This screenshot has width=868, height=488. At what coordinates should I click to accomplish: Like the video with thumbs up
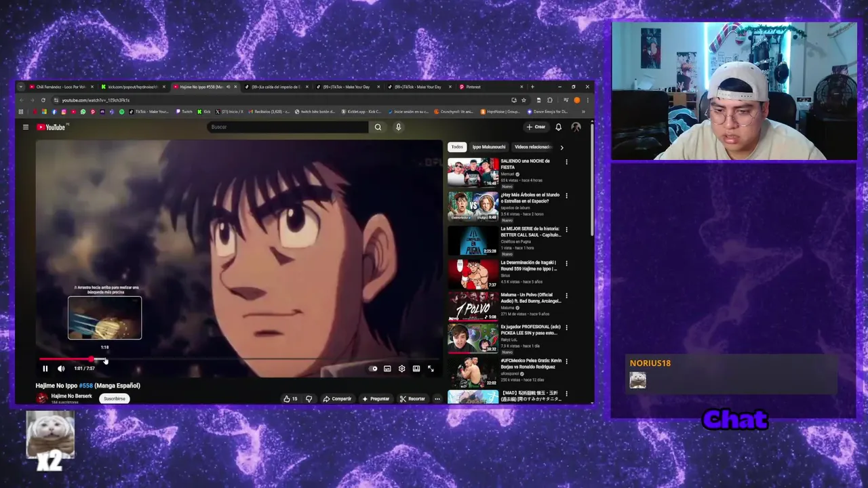point(290,399)
